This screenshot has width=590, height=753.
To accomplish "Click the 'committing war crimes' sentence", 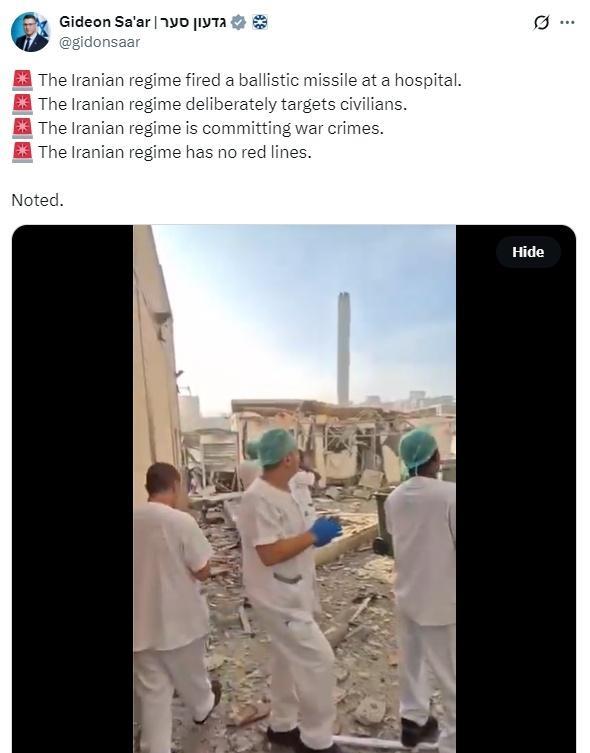I will pyautogui.click(x=211, y=128).
